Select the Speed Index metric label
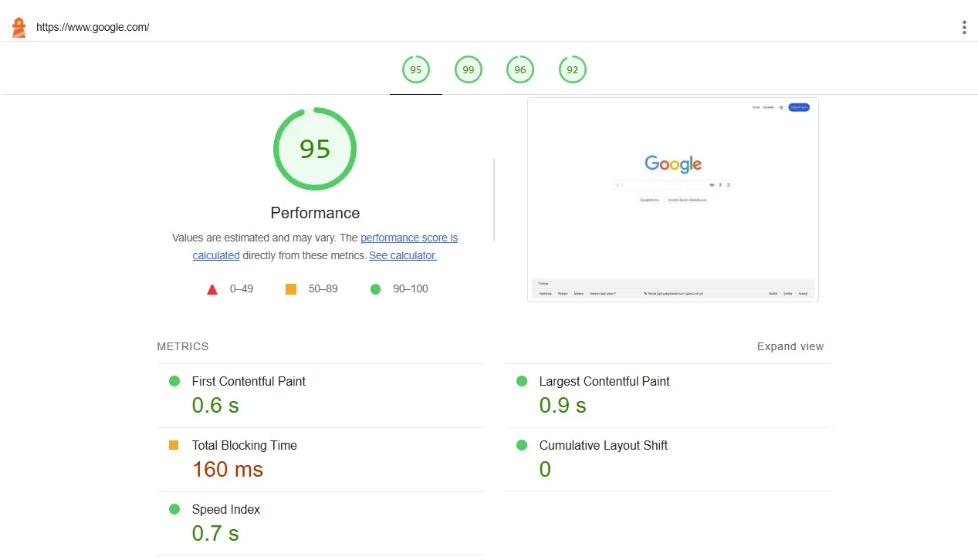This screenshot has width=978, height=560. tap(226, 509)
